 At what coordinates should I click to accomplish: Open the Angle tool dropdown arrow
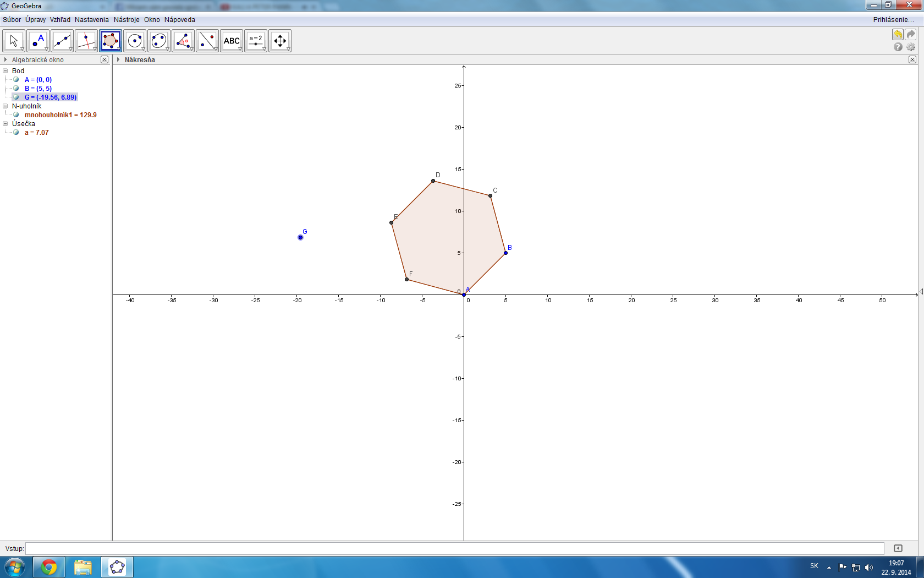191,49
